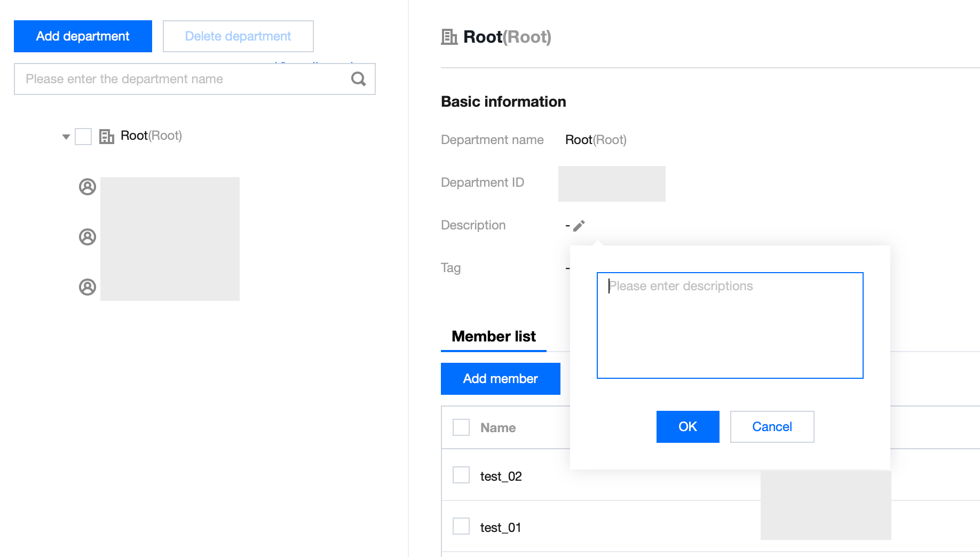This screenshot has height=557, width=980.
Task: Click the building icon beside Root in tree
Action: point(107,136)
